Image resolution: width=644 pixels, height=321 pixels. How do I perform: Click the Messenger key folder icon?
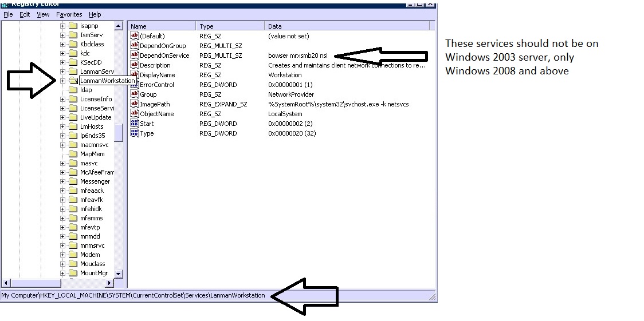point(73,181)
